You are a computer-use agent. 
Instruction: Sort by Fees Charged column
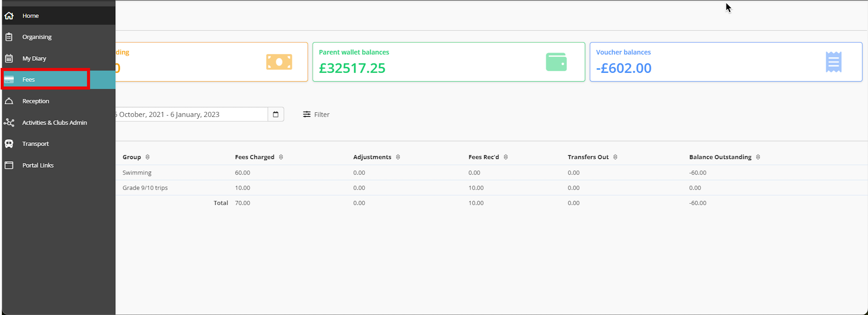pyautogui.click(x=281, y=157)
